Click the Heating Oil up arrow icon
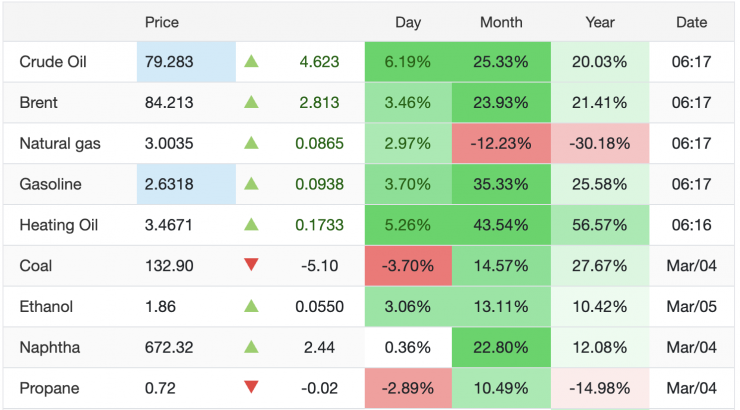The image size is (740, 410). point(252,225)
